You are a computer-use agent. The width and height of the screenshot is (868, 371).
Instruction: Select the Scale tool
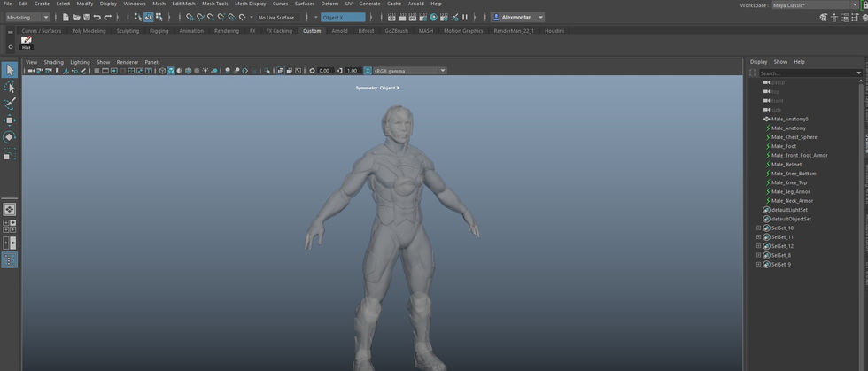tap(7, 156)
